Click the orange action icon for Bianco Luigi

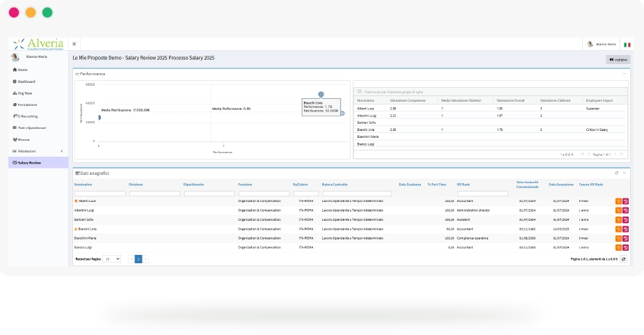[618, 248]
